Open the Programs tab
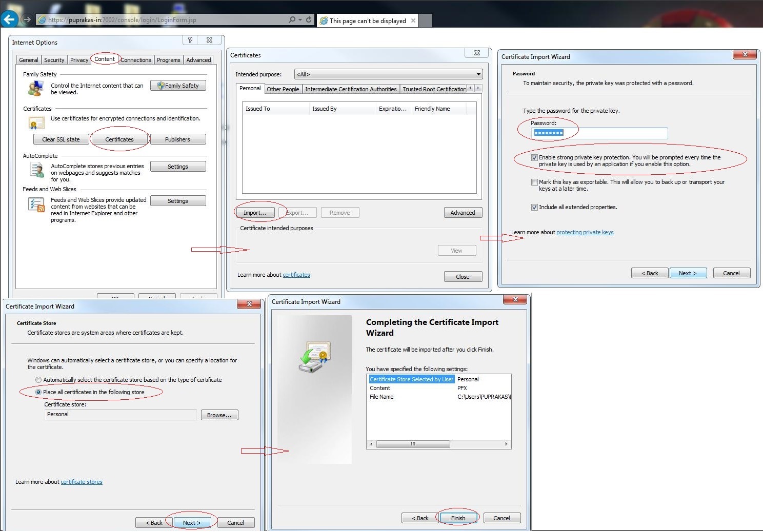 click(169, 60)
